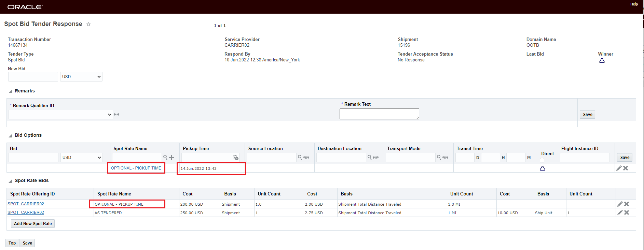Save the tender response at page bottom
This screenshot has height=250, width=644.
coord(27,243)
